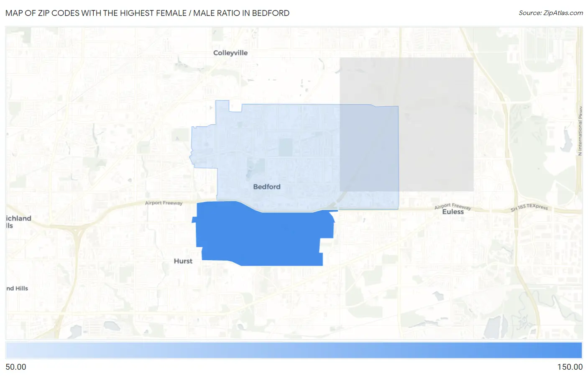This screenshot has width=588, height=376.
Task: Click the Airport Freeway label near Hurst
Action: tap(164, 203)
